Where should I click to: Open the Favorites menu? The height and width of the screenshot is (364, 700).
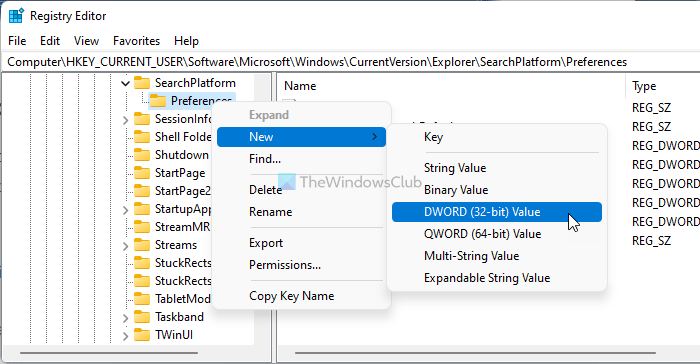[136, 41]
